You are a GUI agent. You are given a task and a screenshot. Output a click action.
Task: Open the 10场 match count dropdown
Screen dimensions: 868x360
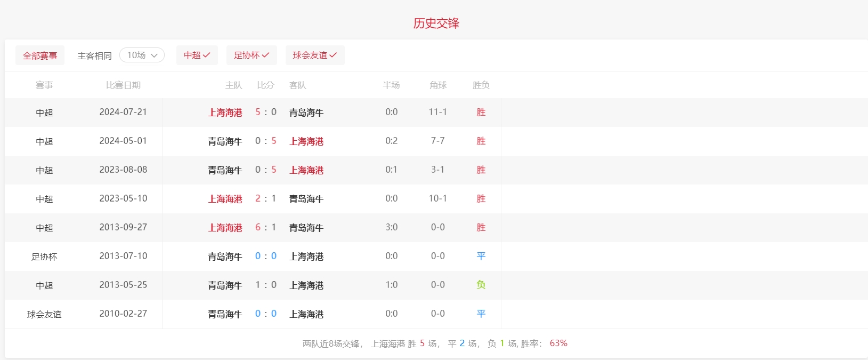tap(142, 55)
